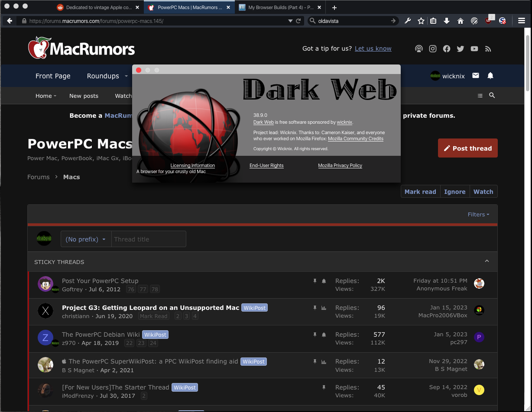Go to Forums breadcrumb link
Viewport: 532px width, 412px height.
click(x=39, y=177)
